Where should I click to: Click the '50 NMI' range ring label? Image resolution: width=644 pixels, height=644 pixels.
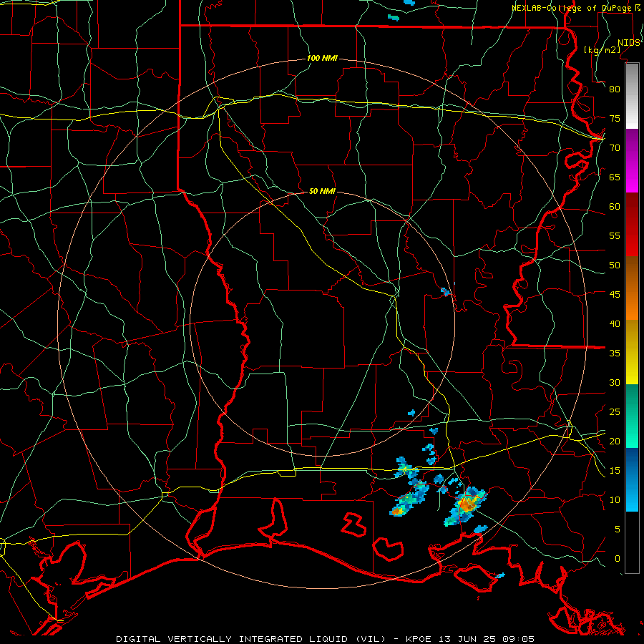(322, 191)
